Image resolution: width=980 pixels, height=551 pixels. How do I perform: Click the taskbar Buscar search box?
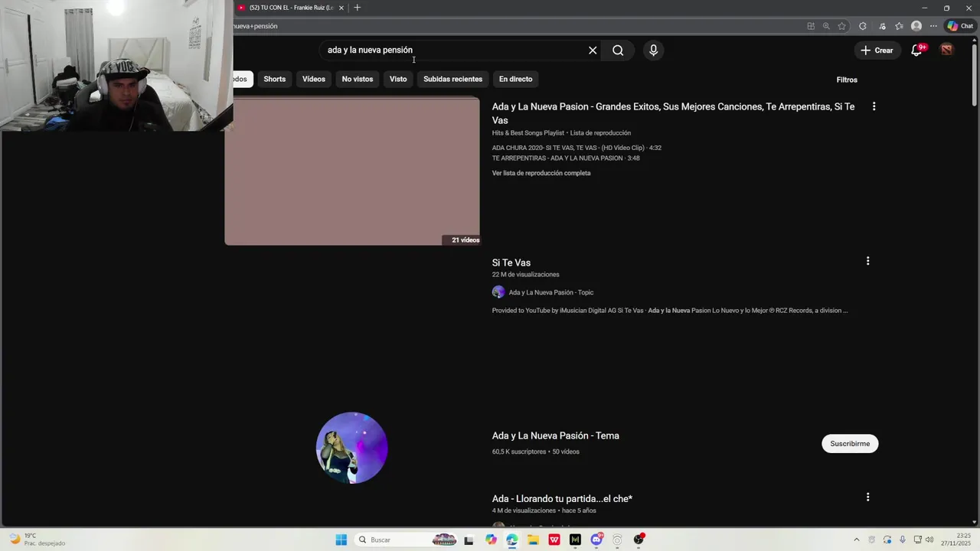(x=406, y=540)
